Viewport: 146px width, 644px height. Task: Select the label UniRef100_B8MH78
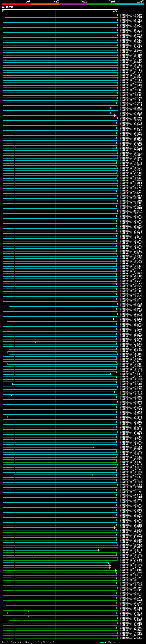(x=131, y=213)
